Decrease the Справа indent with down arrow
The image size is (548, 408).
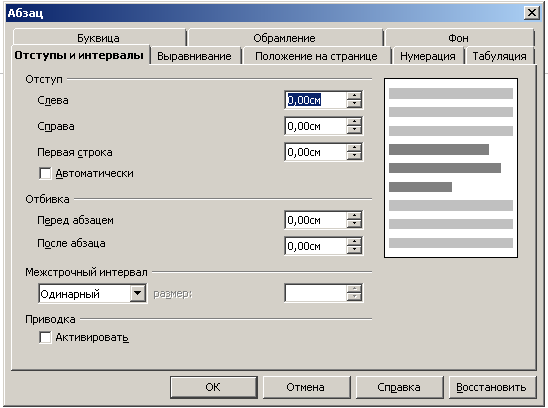354,130
